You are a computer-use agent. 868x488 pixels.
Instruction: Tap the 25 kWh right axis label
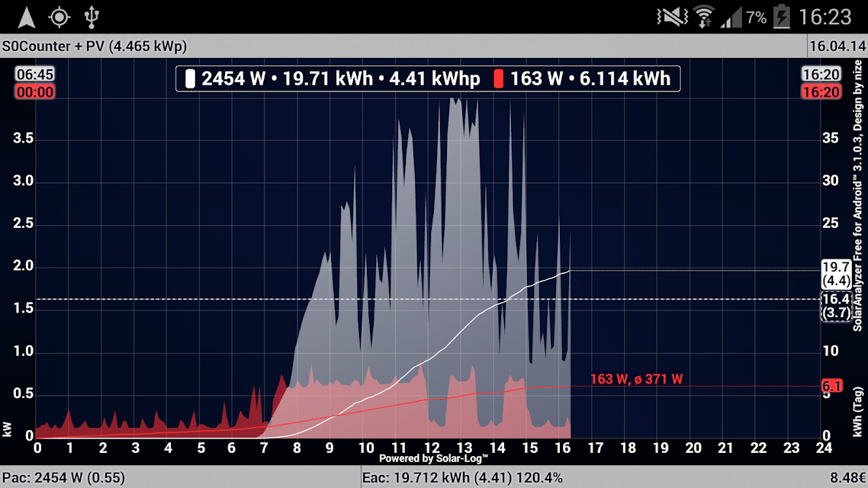coord(830,223)
